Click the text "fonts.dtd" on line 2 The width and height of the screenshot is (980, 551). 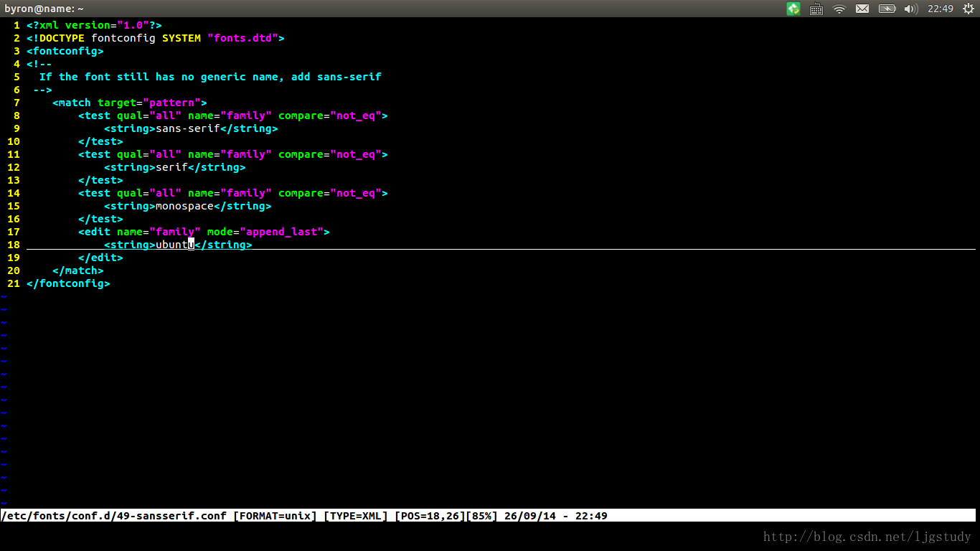click(x=242, y=38)
